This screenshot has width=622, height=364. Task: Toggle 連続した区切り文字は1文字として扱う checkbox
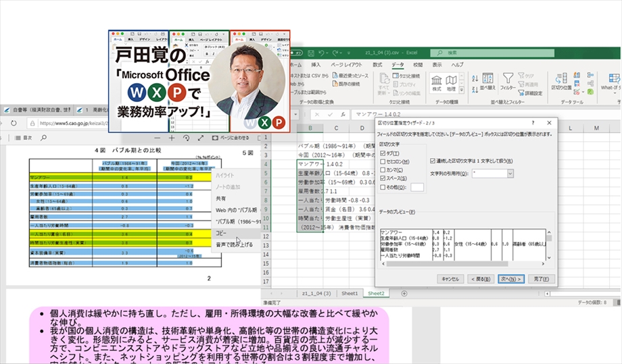(433, 161)
